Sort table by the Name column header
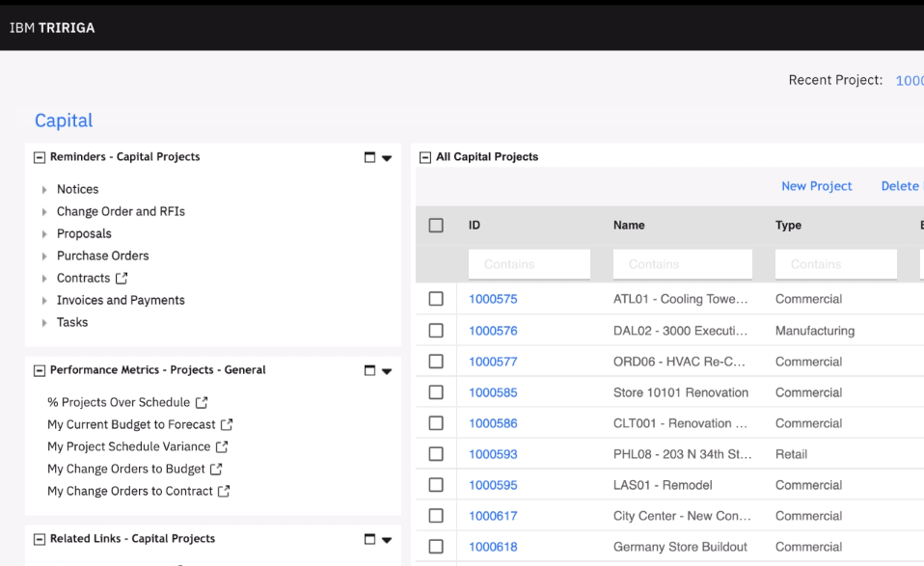Screen dimensions: 924x566 coord(629,226)
